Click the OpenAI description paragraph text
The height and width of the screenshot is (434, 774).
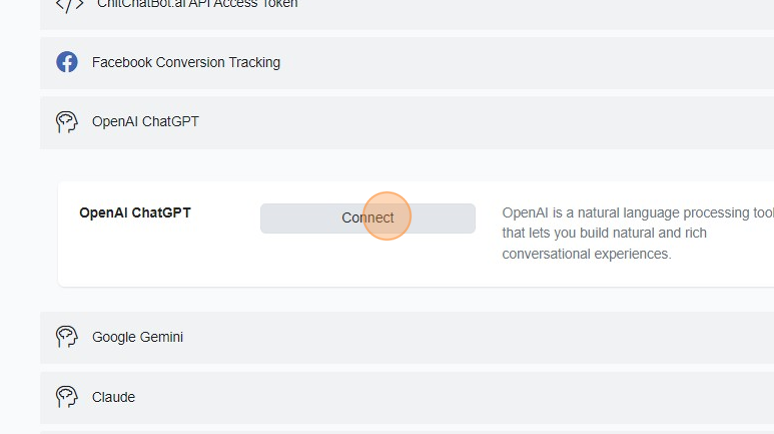[620, 234]
